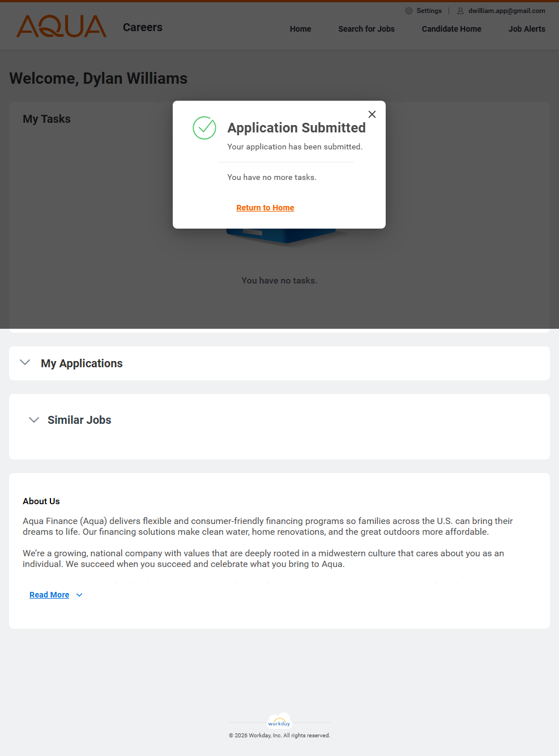Open the Home menu item
The image size is (559, 756).
[300, 29]
